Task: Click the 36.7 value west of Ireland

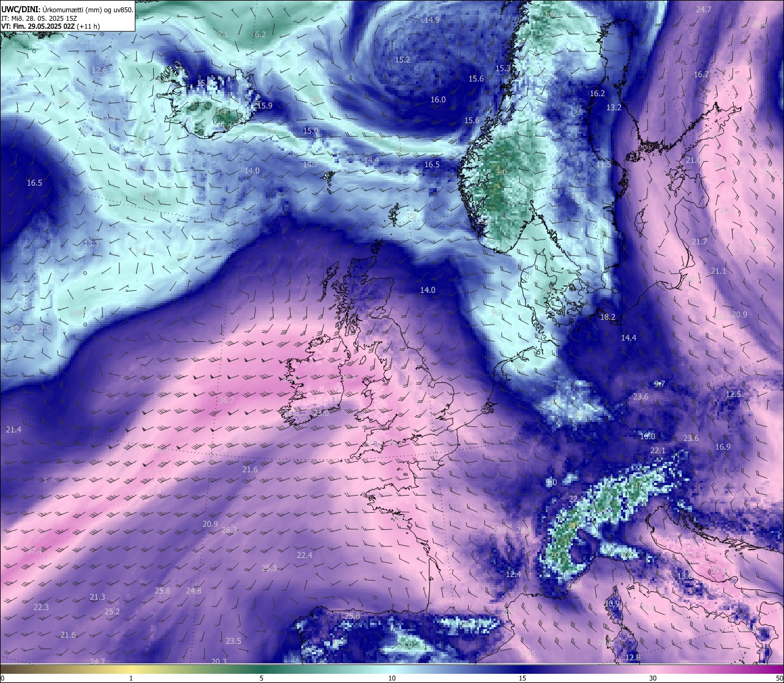Action: 226,400
